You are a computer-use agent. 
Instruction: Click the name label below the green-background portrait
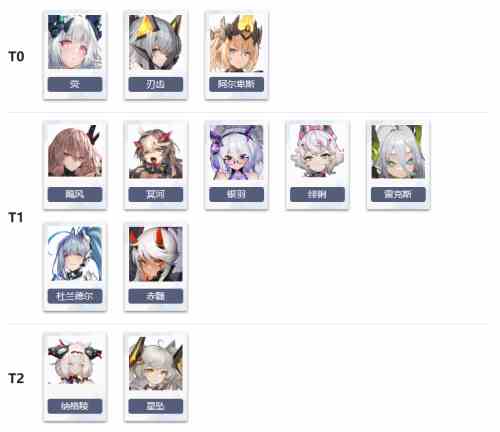click(398, 194)
